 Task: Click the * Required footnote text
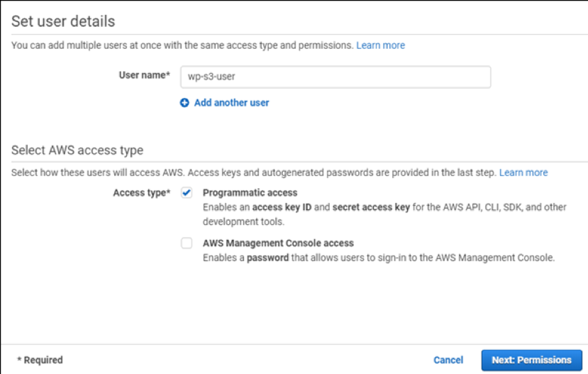40,360
